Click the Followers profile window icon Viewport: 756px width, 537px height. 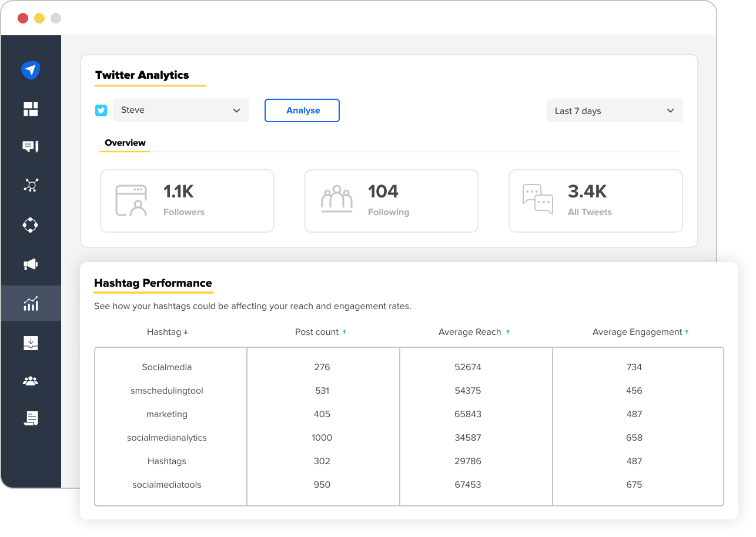131,201
